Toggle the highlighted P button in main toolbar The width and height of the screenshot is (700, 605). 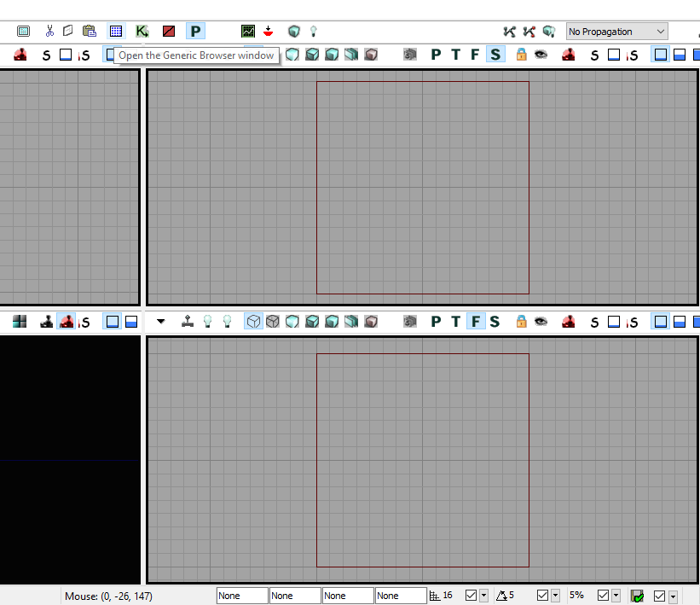(195, 32)
